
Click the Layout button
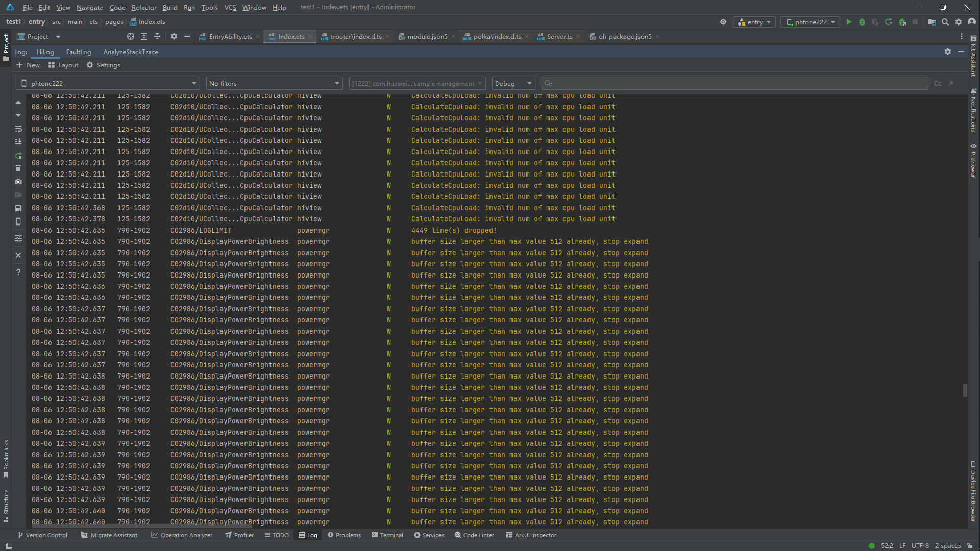tap(63, 65)
